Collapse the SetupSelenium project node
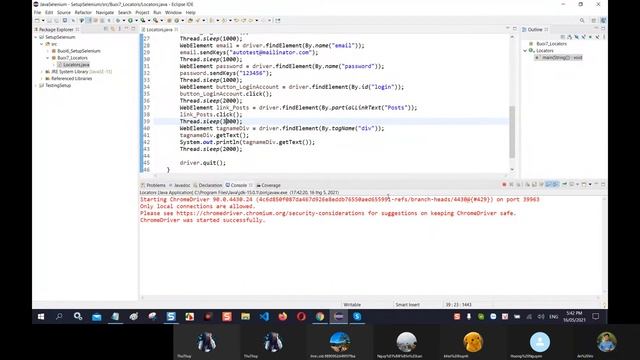This screenshot has width=640, height=360. pos(36,37)
